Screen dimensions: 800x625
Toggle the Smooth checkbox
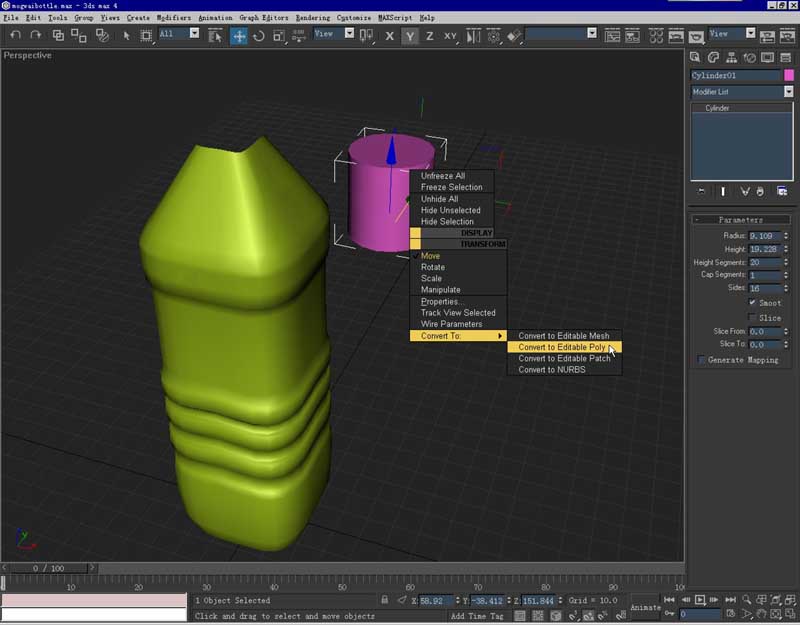[753, 303]
